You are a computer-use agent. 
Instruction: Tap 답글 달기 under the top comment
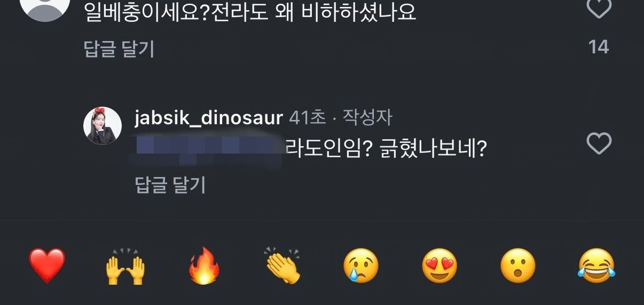pyautogui.click(x=119, y=49)
